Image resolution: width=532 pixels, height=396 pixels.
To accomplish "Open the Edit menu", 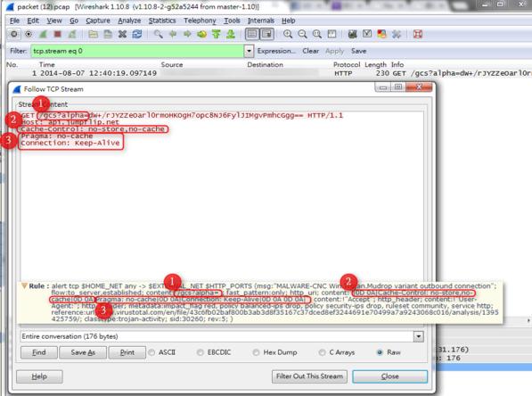I will click(33, 21).
